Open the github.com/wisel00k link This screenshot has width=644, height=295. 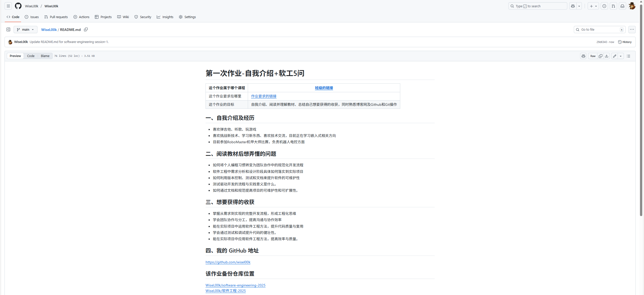point(228,262)
